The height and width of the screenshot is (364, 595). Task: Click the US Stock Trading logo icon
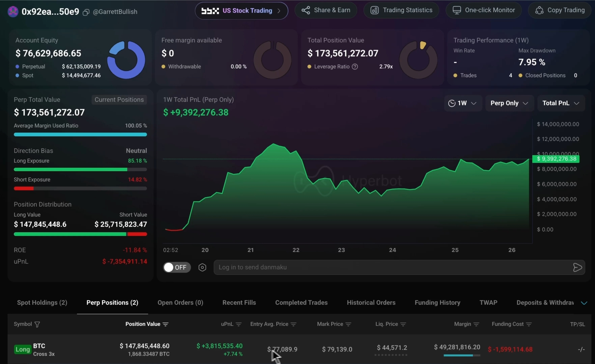(210, 11)
